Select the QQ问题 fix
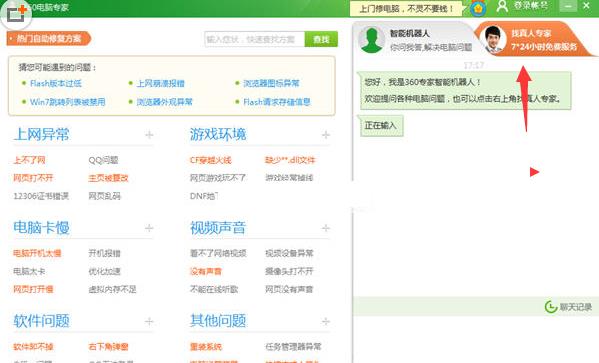 click(103, 160)
